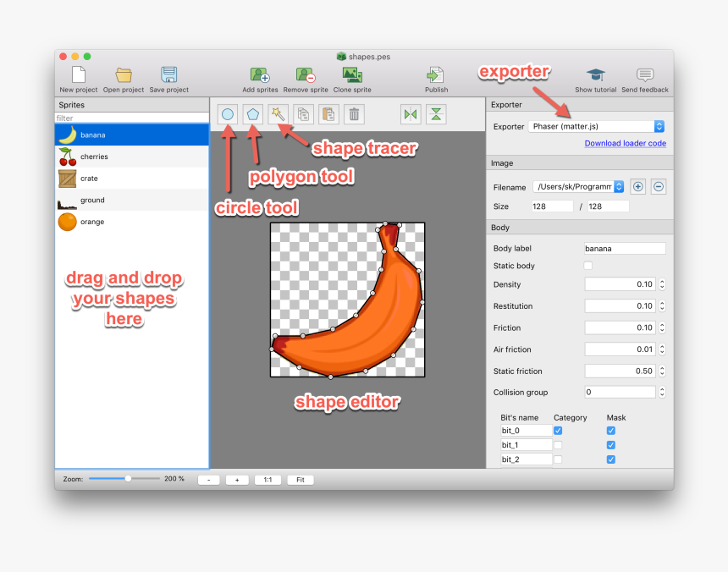Click Clone sprite toolbar icon
Viewport: 728px width, 572px height.
352,74
